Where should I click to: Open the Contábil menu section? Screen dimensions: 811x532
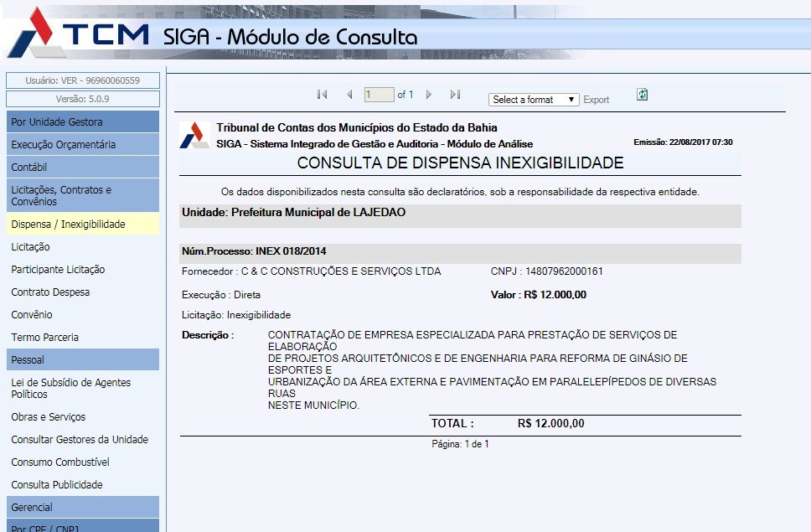coord(82,168)
